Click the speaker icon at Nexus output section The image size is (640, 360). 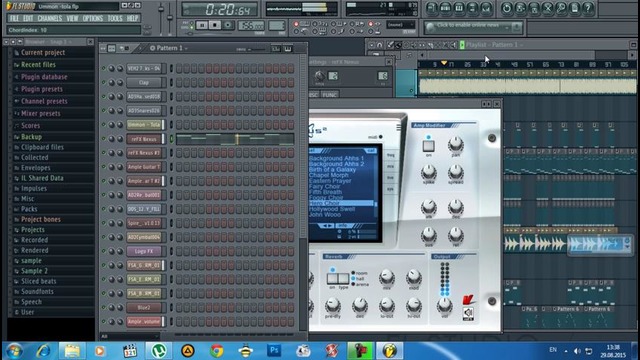pyautogui.click(x=468, y=313)
